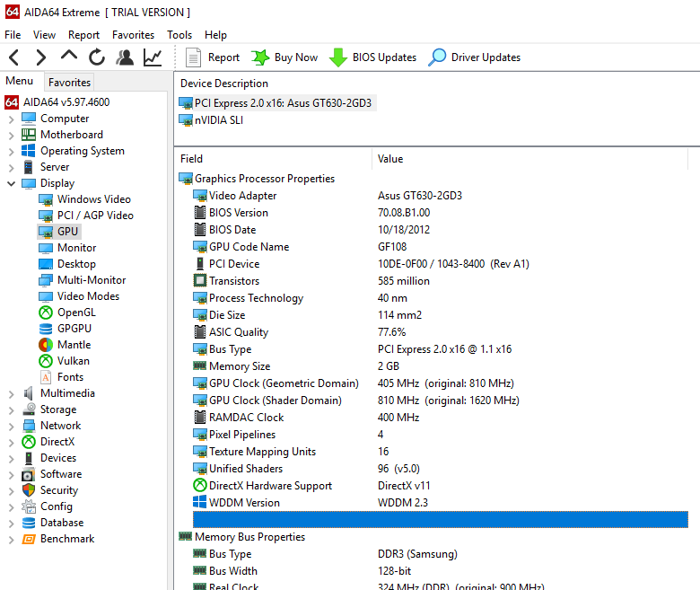Select OpenGL in the Display tree

pyautogui.click(x=75, y=313)
